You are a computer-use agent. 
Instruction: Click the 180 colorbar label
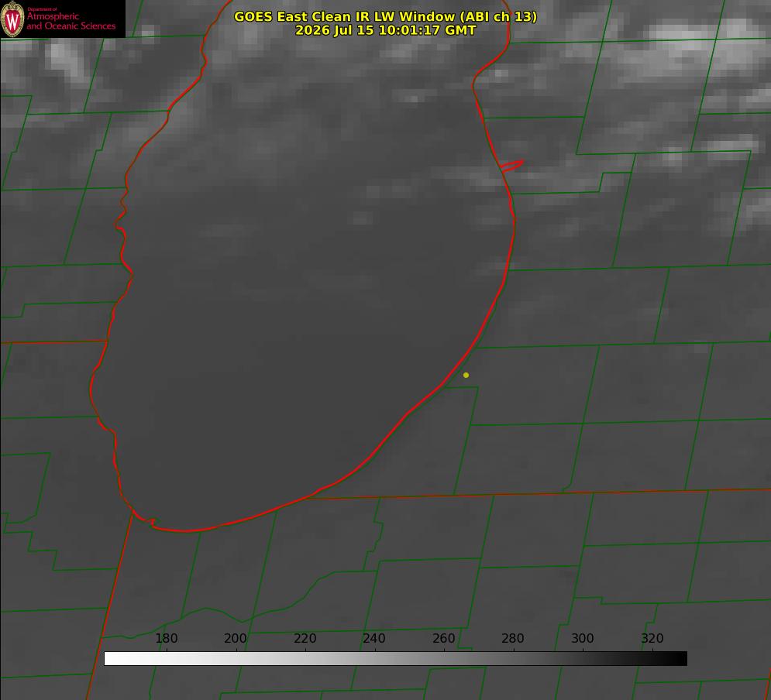point(166,638)
